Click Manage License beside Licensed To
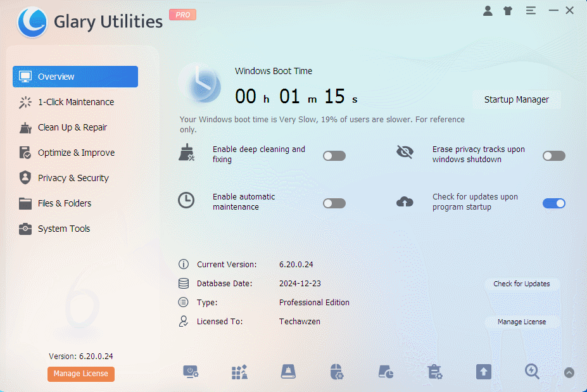Image resolution: width=587 pixels, height=392 pixels. (x=522, y=322)
